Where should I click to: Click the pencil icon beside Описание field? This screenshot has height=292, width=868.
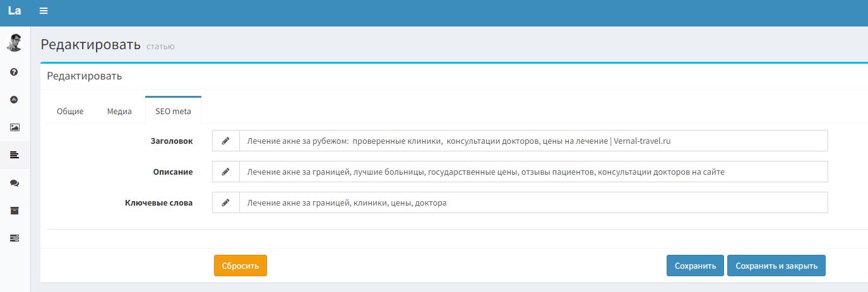click(x=226, y=172)
